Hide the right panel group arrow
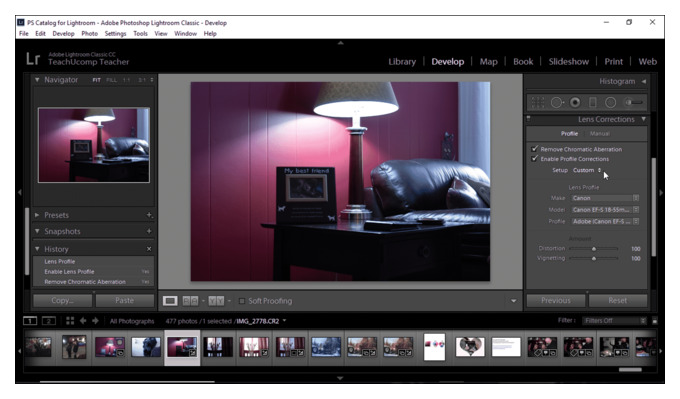 point(660,192)
